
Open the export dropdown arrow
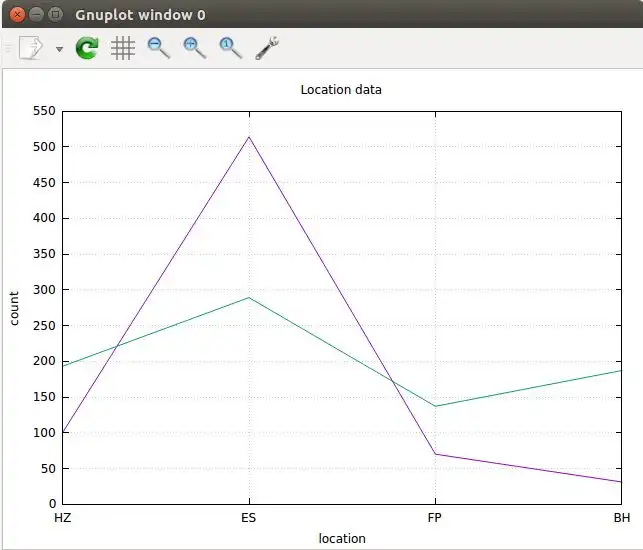coord(59,49)
